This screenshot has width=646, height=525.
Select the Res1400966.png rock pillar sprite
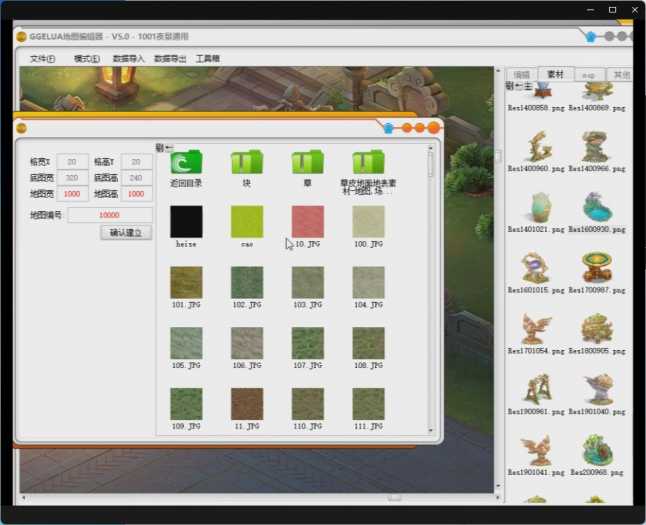[x=596, y=146]
